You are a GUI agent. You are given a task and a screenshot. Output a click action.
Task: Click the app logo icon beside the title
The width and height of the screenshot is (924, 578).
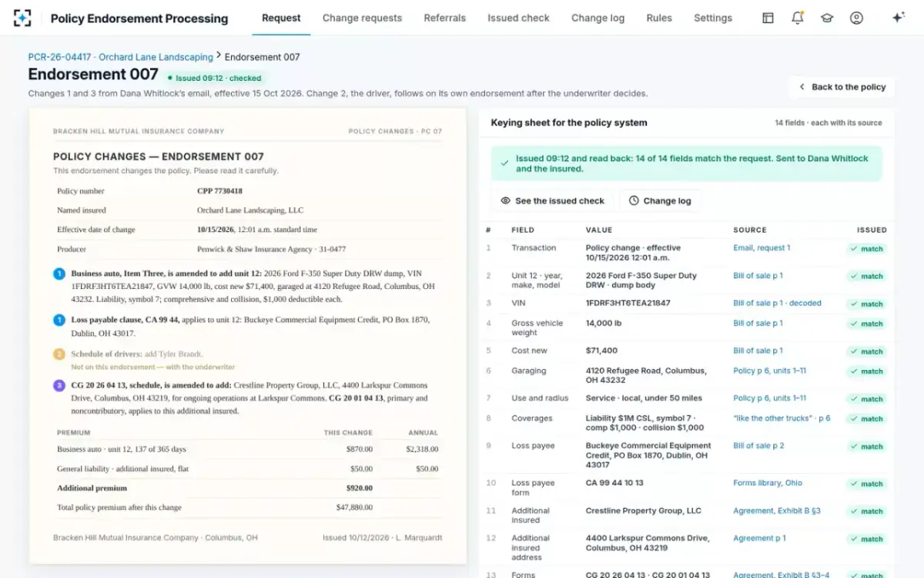coord(22,18)
